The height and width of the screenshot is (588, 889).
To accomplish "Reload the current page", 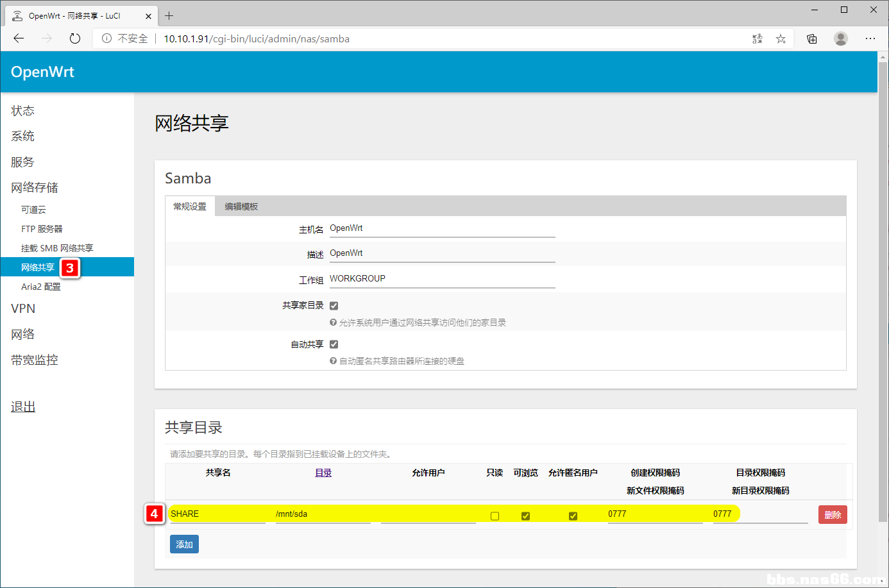I will click(x=75, y=38).
